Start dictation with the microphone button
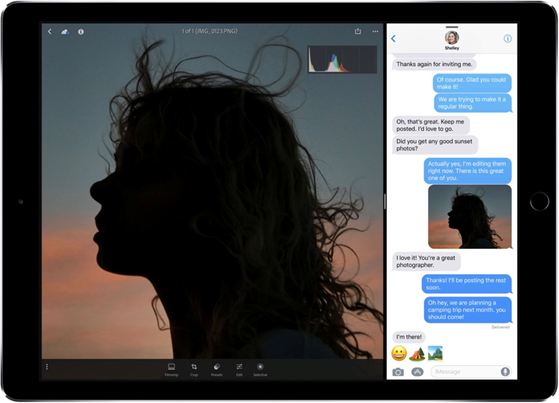559x403 pixels. 505,372
